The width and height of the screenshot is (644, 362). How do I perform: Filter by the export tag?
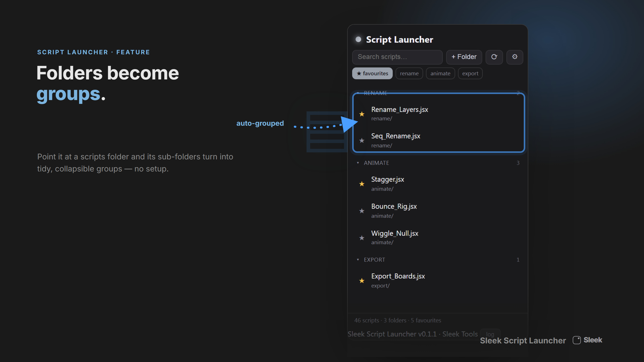tap(470, 73)
